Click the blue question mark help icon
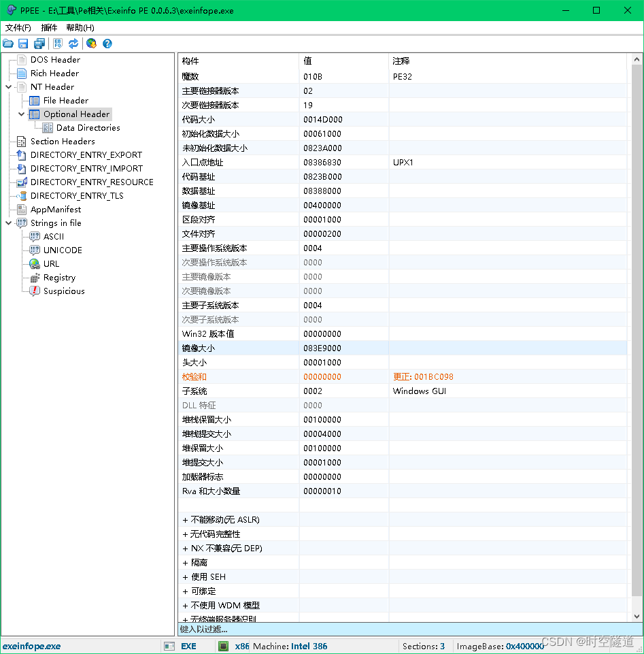This screenshot has width=644, height=654. [x=107, y=44]
